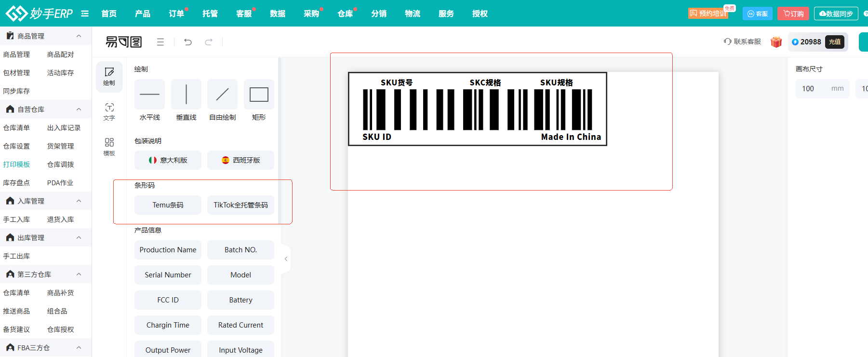Add the FCC ID field
Viewport: 868px width, 357px height.
click(x=168, y=300)
